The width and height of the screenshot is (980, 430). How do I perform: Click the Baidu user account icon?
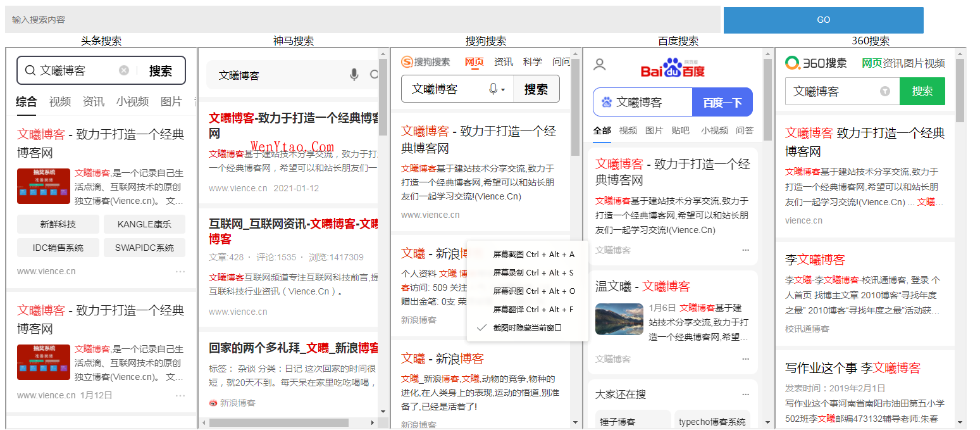[600, 64]
